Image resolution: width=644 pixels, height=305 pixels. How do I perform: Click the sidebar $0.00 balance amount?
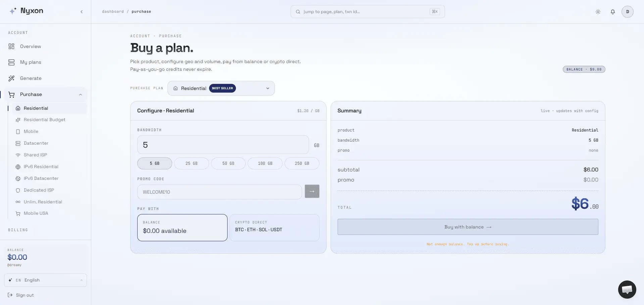17,257
